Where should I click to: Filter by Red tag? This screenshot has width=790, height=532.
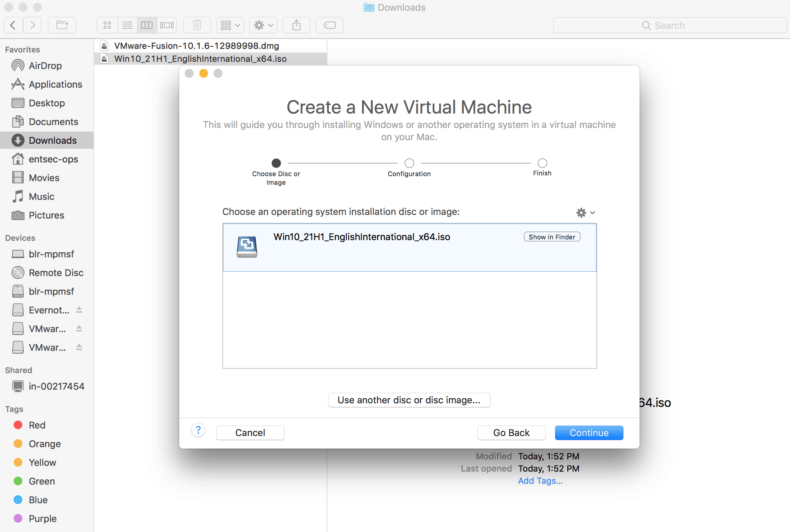[47, 425]
